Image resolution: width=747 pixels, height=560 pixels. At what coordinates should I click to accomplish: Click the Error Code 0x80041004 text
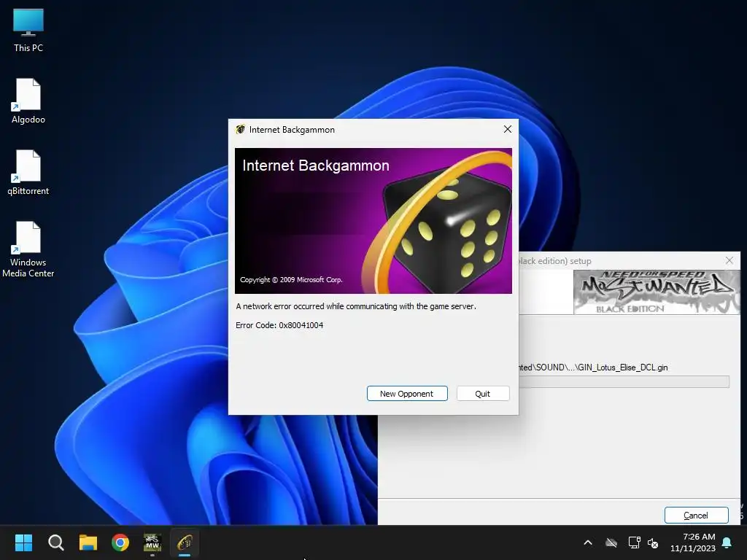tap(279, 325)
